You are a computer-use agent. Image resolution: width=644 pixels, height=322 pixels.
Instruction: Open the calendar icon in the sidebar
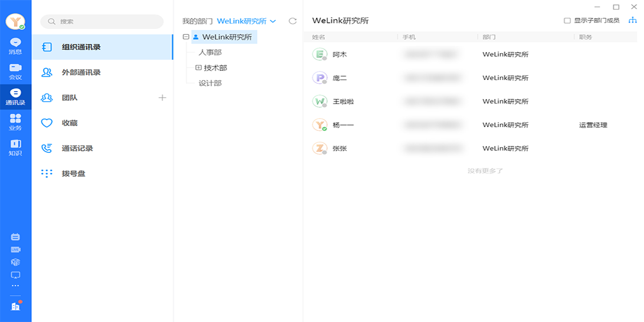point(15,237)
